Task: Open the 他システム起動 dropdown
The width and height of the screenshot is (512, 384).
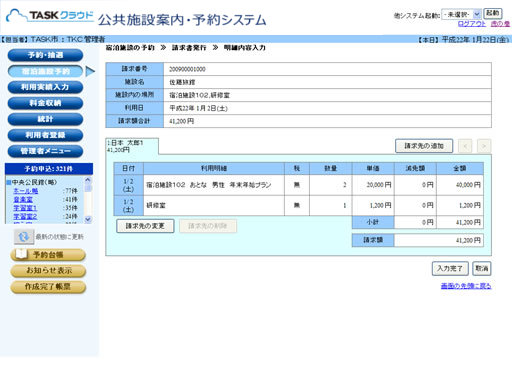Action: [461, 14]
